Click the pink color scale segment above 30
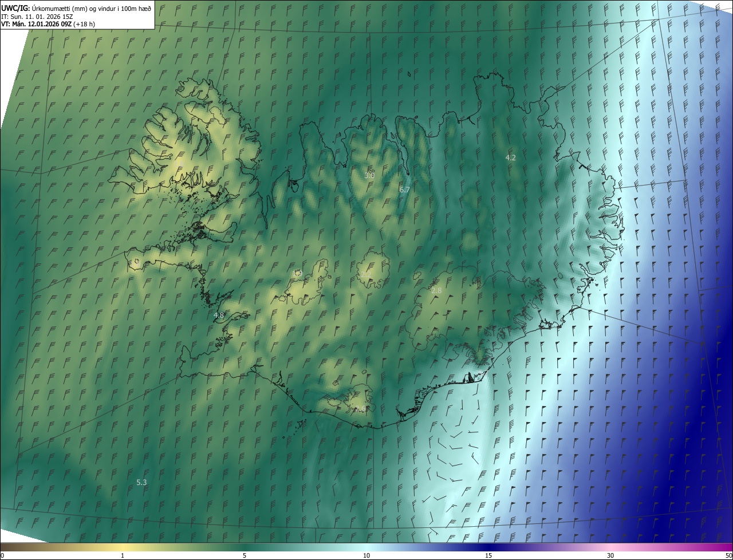This screenshot has height=560, width=733. (610, 547)
